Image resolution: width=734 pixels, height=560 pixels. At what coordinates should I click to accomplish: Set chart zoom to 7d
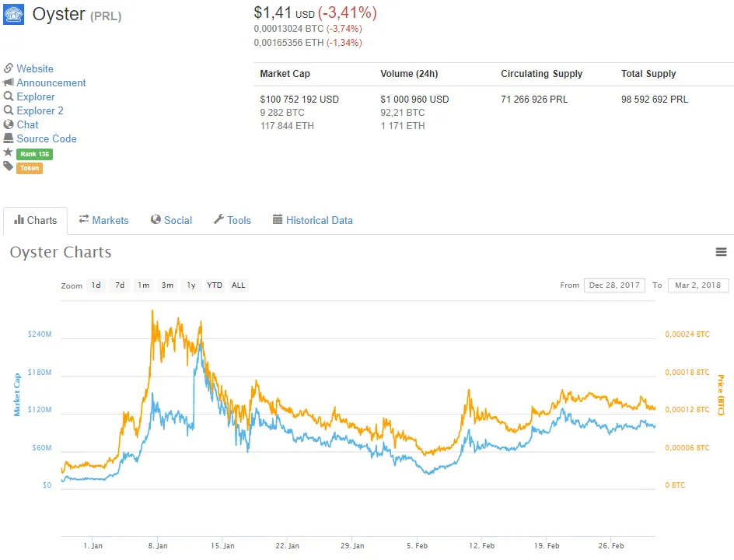(120, 285)
